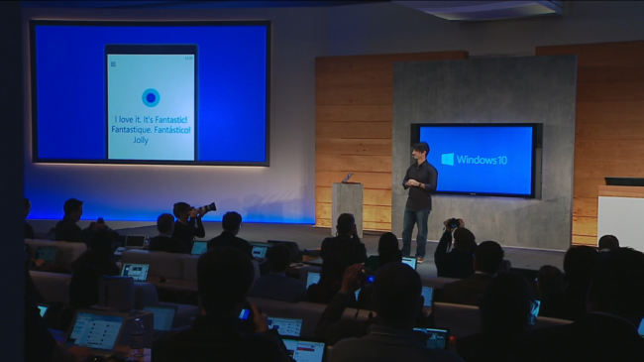Select the word 'Jolly' on the phone screen
The image size is (644, 362).
click(x=141, y=140)
